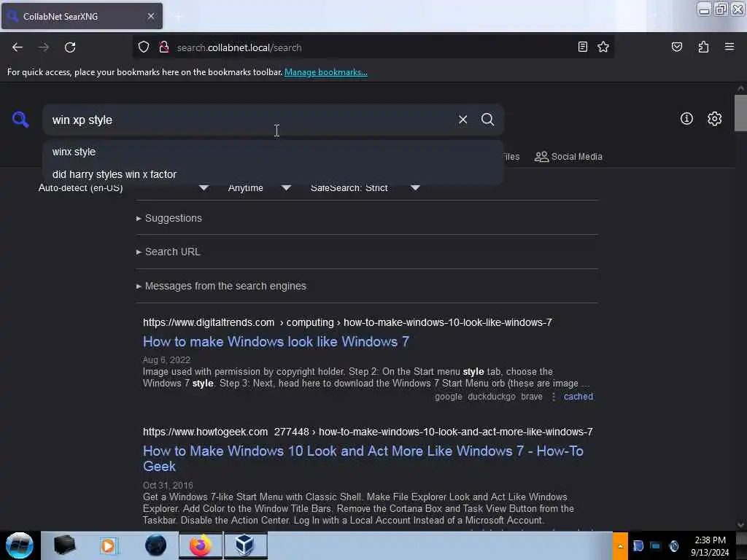Open the How-To Geek Windows 10 result title
Viewport: 747px width, 560px height.
[x=363, y=459]
